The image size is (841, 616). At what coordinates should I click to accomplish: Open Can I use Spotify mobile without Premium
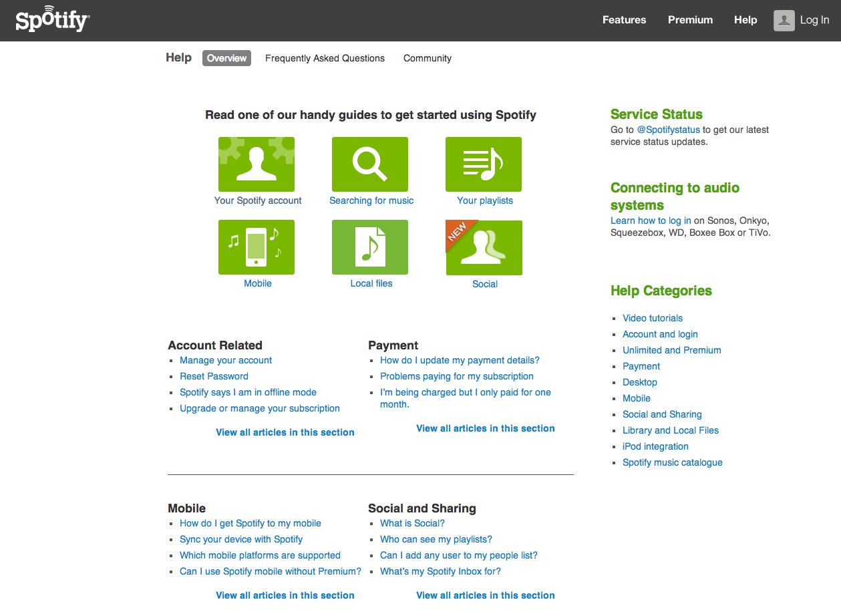pyautogui.click(x=271, y=571)
